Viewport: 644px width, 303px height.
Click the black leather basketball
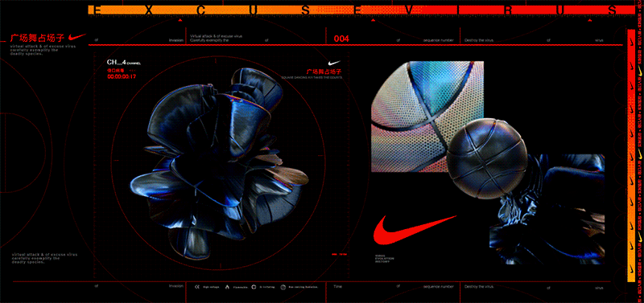click(x=486, y=158)
